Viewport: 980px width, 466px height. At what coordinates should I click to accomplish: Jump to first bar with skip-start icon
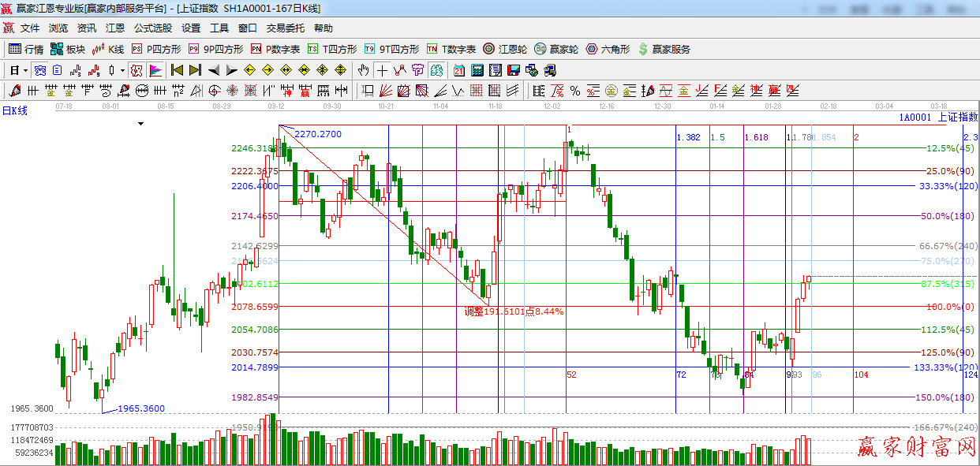tap(177, 70)
